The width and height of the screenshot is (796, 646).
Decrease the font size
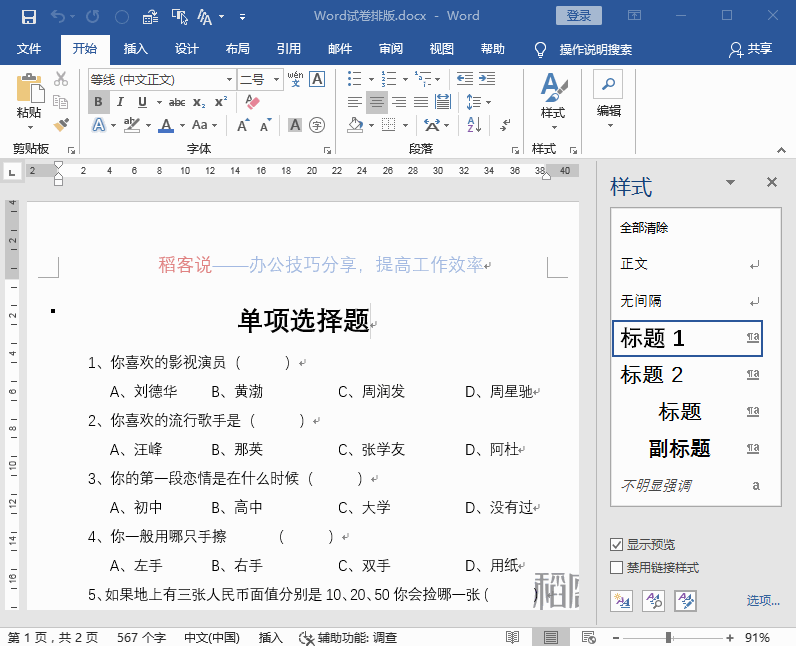click(x=266, y=125)
